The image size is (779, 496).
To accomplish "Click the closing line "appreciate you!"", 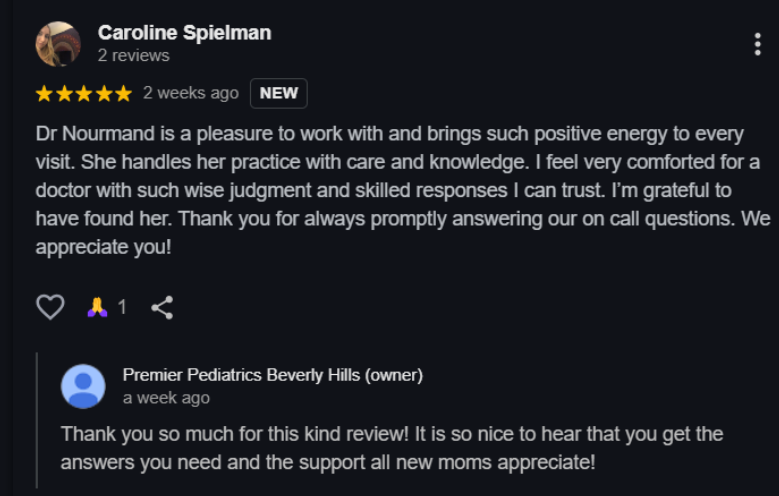I will coord(103,247).
